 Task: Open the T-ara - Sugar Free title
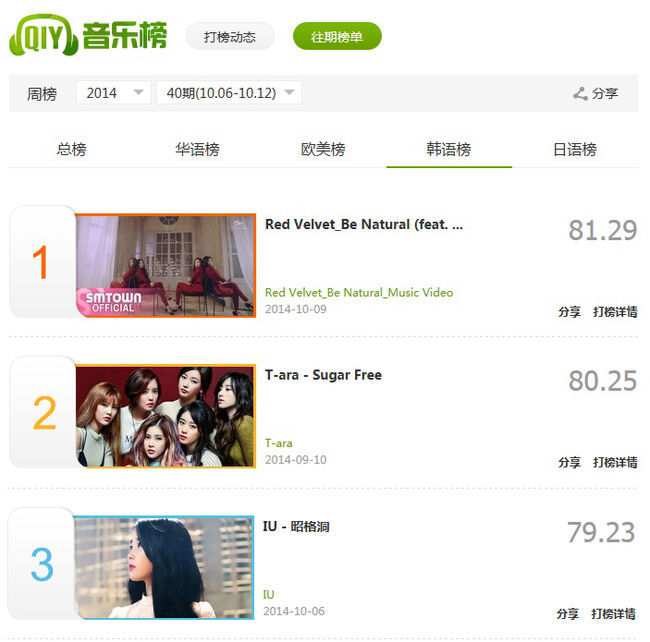[323, 375]
